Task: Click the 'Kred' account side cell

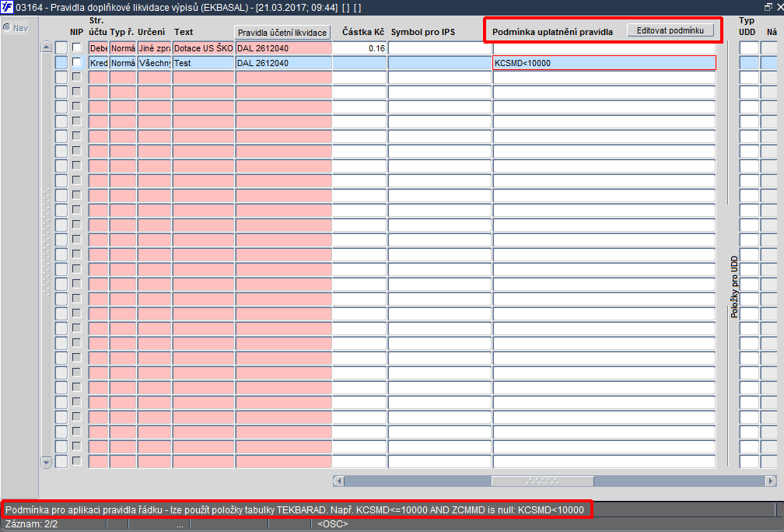Action: point(99,63)
